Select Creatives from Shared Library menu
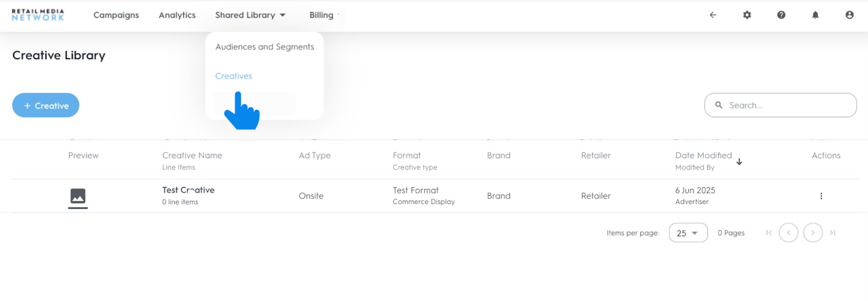Image resolution: width=868 pixels, height=301 pixels. 233,76
